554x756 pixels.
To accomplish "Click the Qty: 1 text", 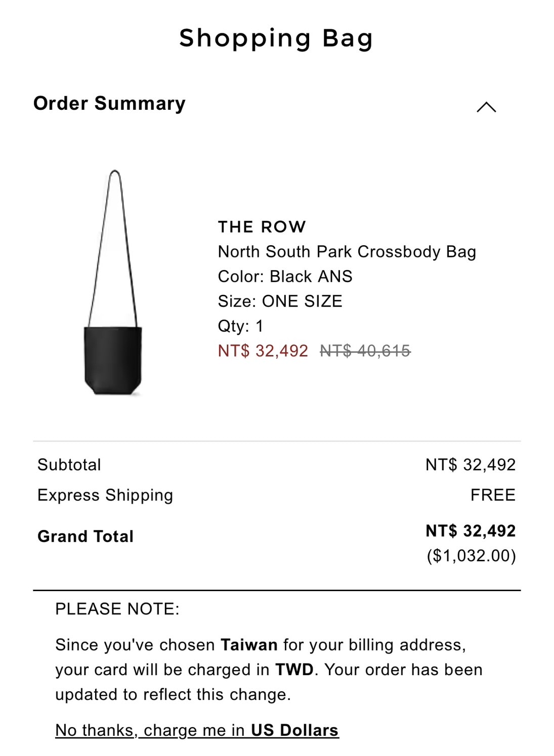I will 240,326.
